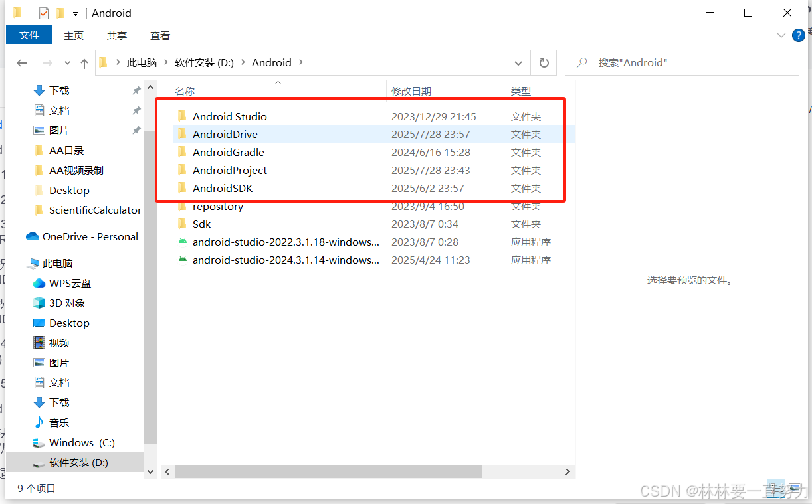
Task: Click the 3D 对象 icon in sidebar
Action: pyautogui.click(x=39, y=303)
